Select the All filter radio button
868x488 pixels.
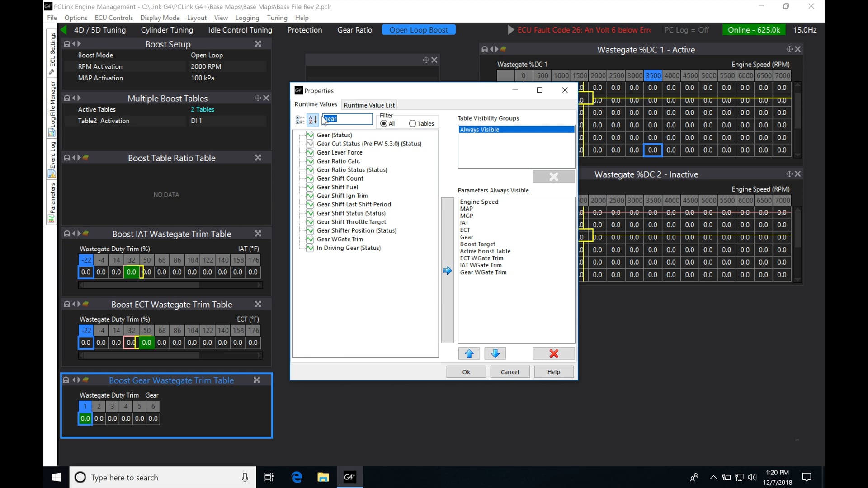[x=384, y=123]
